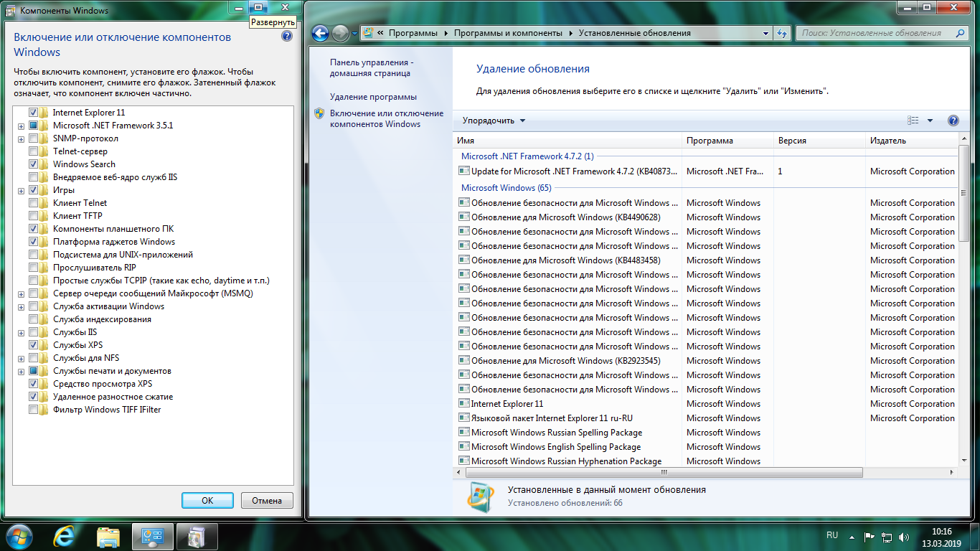Enable the Клиент Telnet checkbox
The height and width of the screenshot is (551, 980).
click(34, 203)
